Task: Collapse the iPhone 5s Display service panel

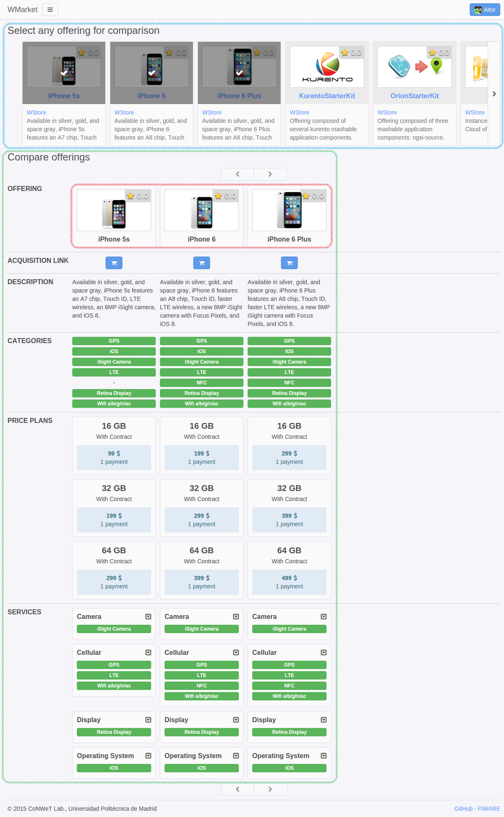Action: [148, 720]
